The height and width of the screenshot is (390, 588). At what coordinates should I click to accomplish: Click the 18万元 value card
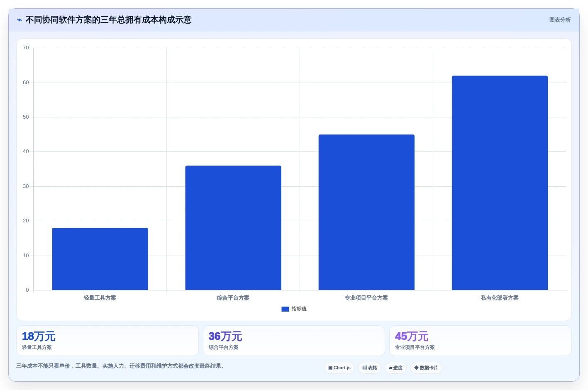point(107,341)
